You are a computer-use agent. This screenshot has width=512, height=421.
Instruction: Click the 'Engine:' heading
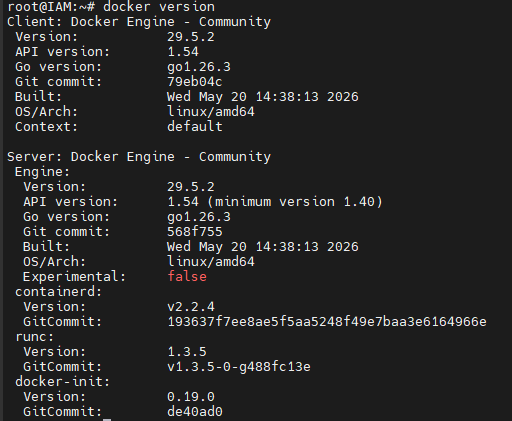click(x=42, y=172)
